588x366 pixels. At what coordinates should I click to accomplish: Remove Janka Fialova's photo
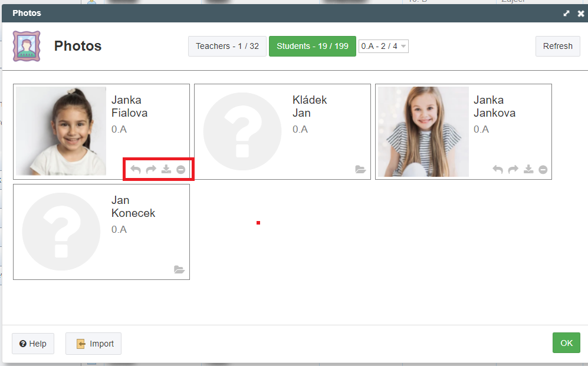tap(180, 170)
